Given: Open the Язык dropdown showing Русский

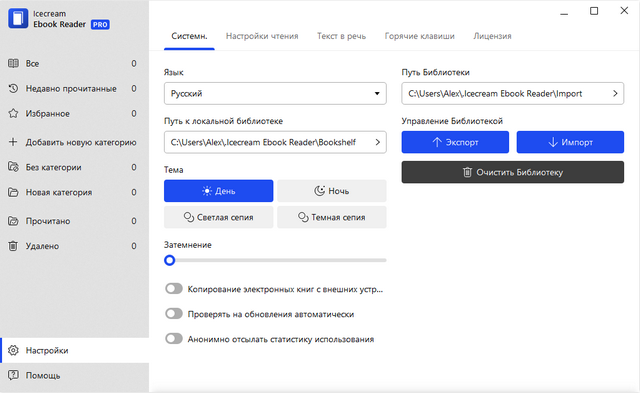Looking at the screenshot, I should (275, 93).
